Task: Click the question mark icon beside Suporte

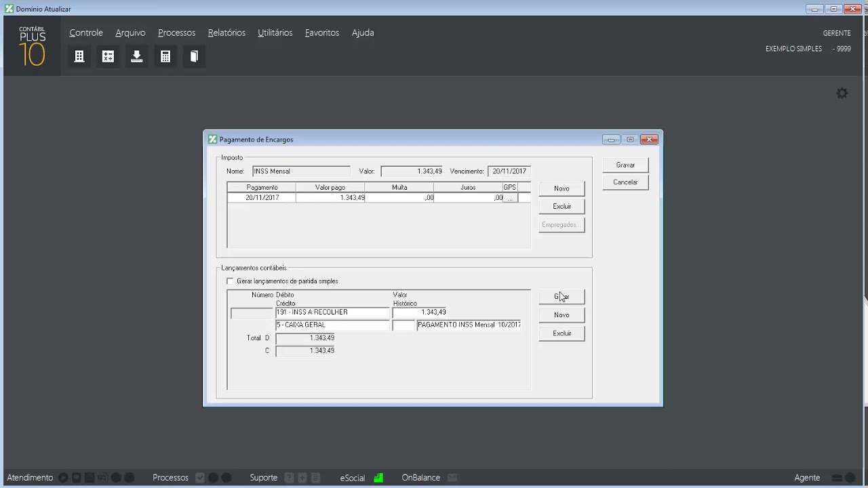Action: point(290,478)
